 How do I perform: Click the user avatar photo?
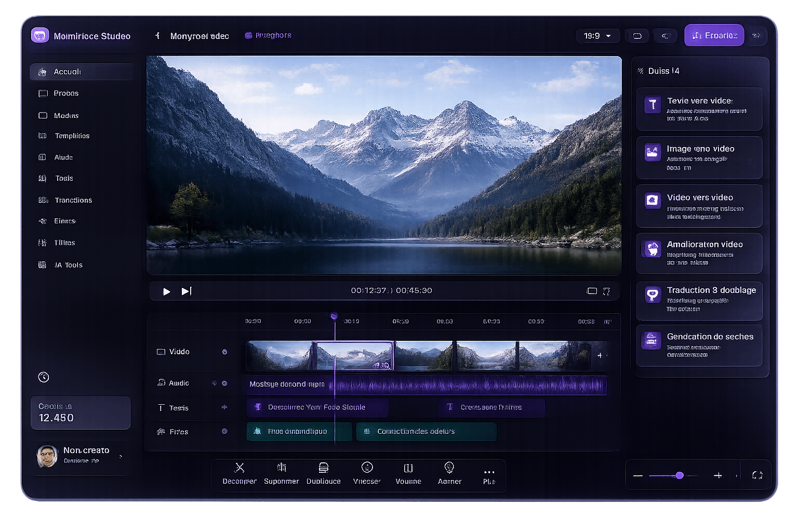click(x=47, y=456)
